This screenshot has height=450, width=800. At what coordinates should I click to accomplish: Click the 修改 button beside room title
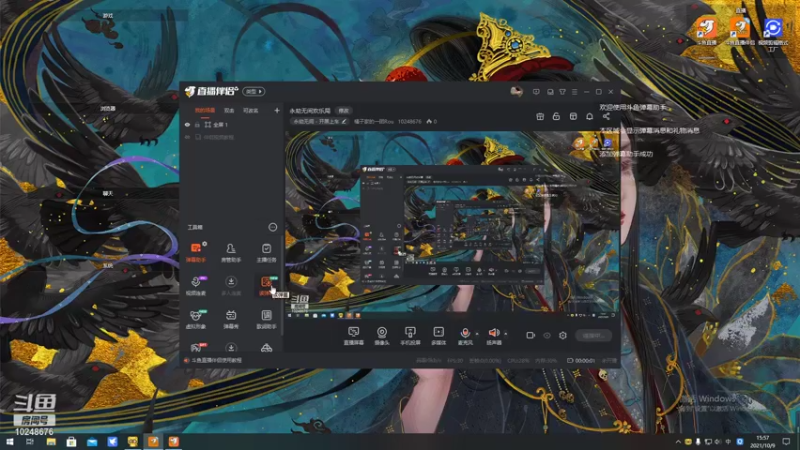(343, 111)
